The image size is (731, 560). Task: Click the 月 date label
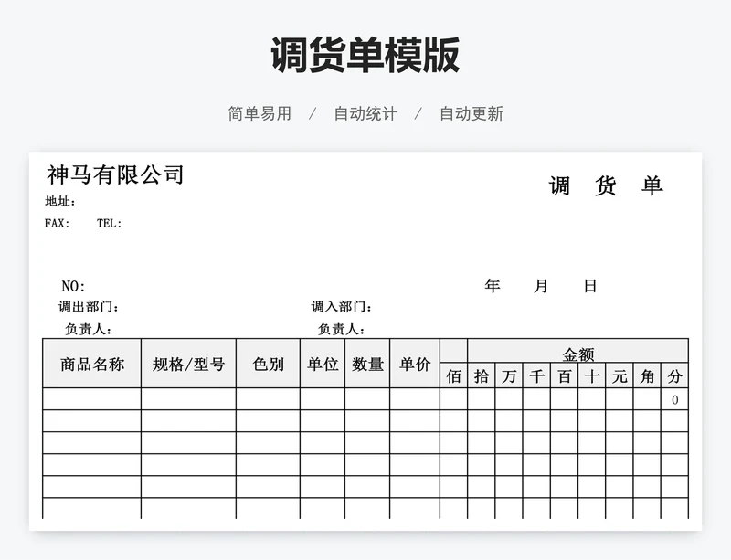tap(541, 285)
